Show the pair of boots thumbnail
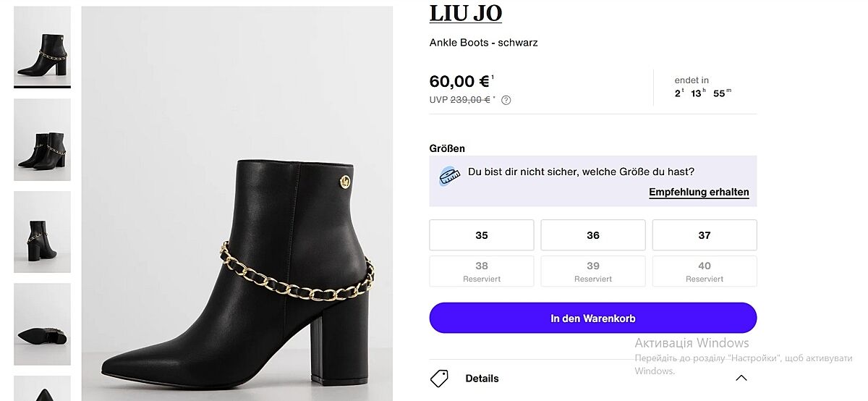 (43, 140)
